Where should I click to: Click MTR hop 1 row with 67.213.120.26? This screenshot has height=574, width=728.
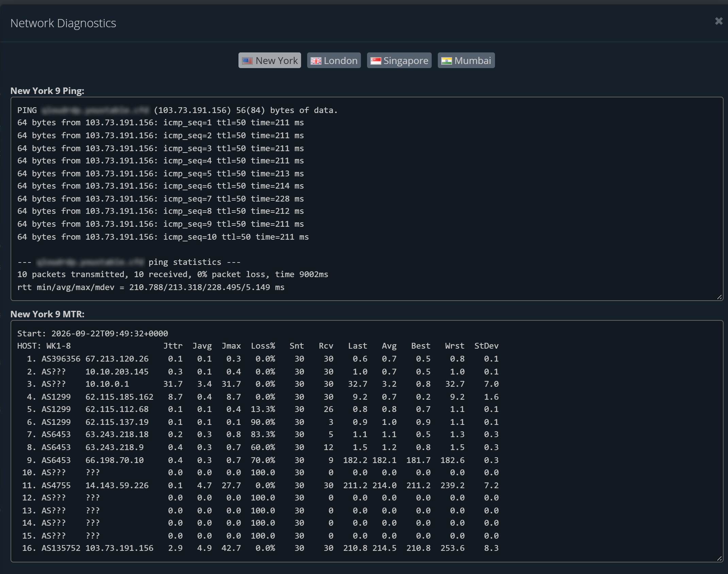point(263,359)
